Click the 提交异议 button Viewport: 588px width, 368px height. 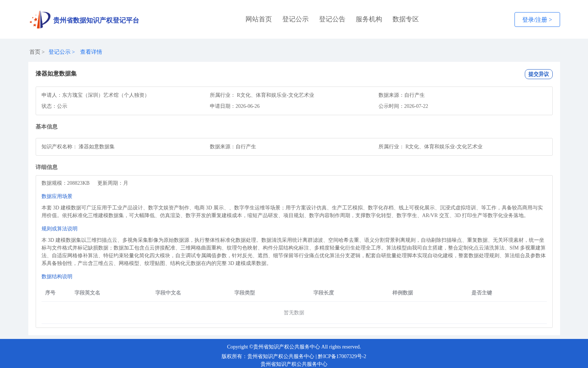pyautogui.click(x=539, y=74)
